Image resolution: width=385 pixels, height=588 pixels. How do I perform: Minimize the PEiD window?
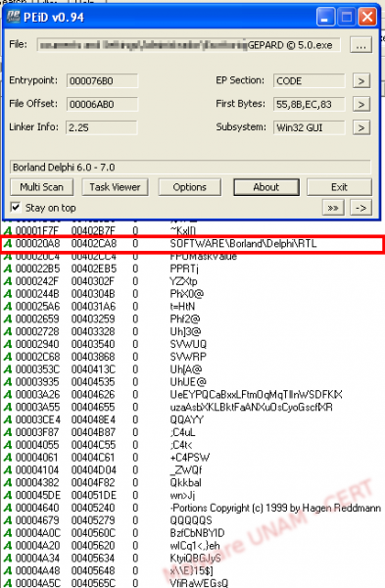(x=325, y=17)
